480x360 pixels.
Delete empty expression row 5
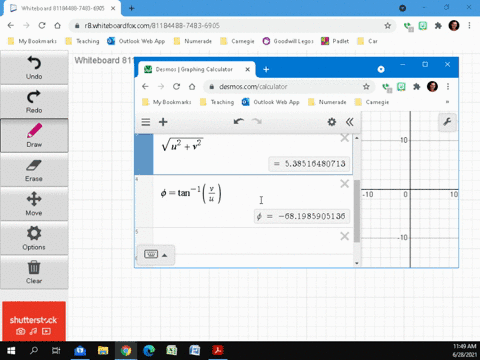point(345,236)
